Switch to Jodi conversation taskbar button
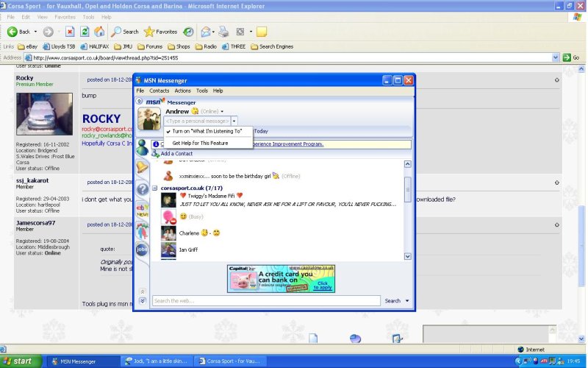 pyautogui.click(x=157, y=361)
